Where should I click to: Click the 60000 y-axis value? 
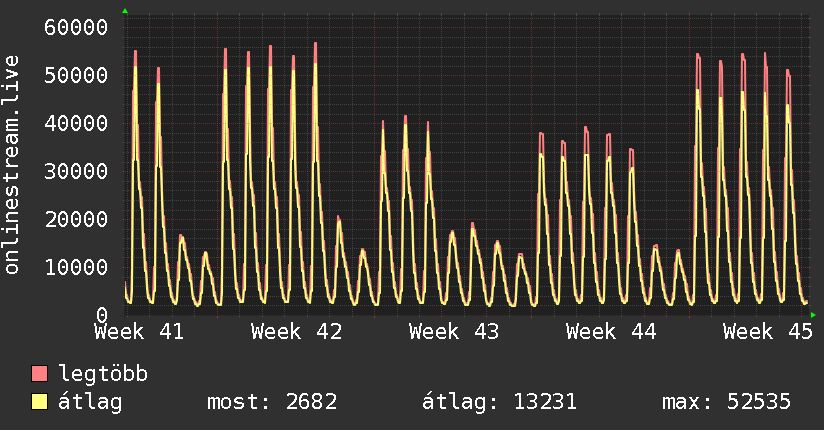[x=76, y=27]
